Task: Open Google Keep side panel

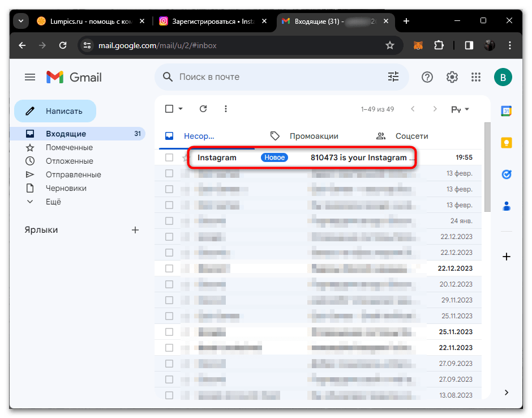Action: (506, 143)
